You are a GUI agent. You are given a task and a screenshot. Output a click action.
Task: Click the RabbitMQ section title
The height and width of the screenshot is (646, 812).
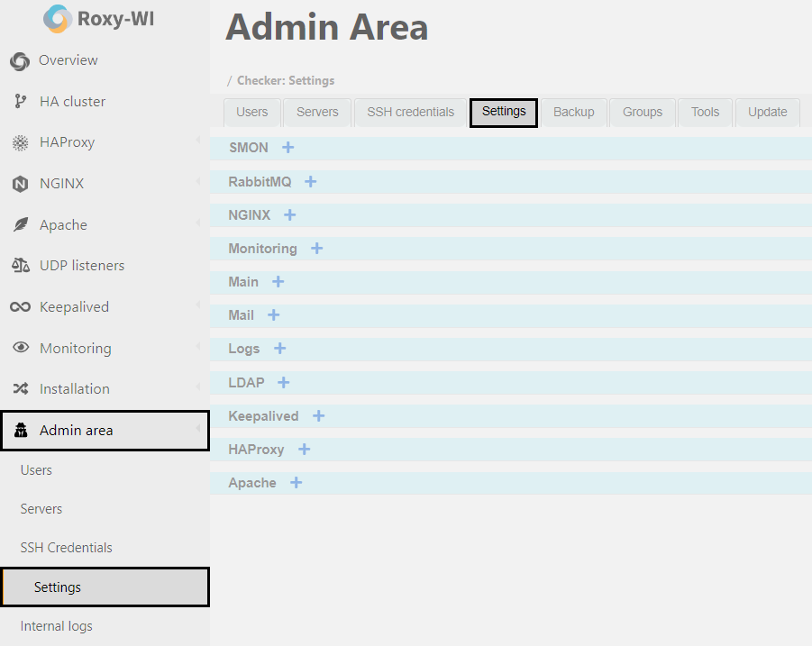click(260, 182)
